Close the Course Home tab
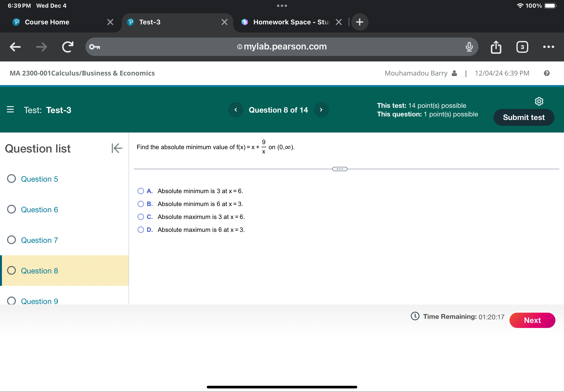564x392 pixels. pyautogui.click(x=110, y=22)
